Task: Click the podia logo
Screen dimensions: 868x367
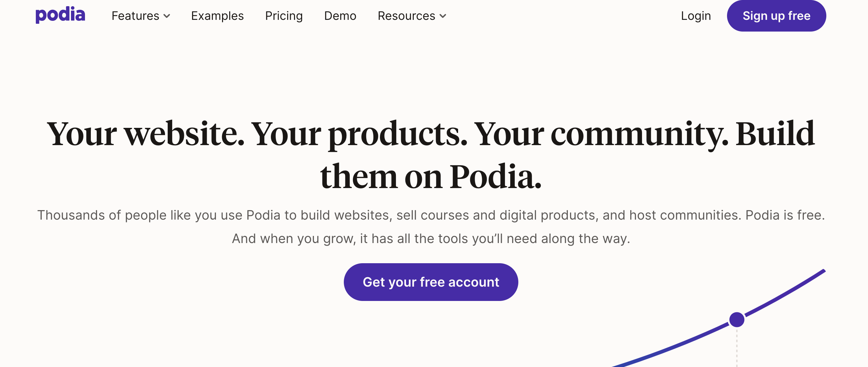Action: [x=60, y=15]
